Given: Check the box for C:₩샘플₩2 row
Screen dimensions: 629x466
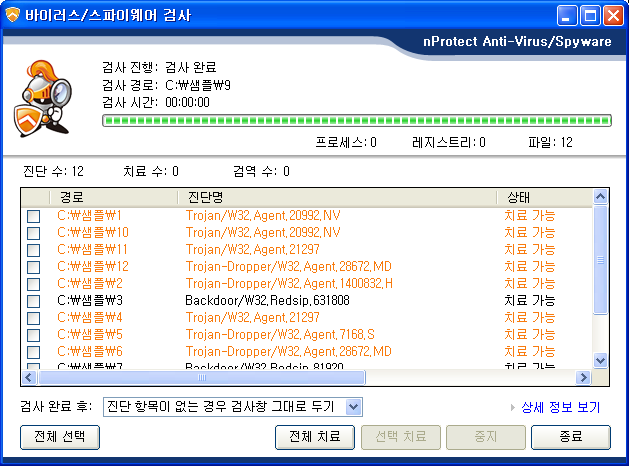Looking at the screenshot, I should click(x=33, y=284).
